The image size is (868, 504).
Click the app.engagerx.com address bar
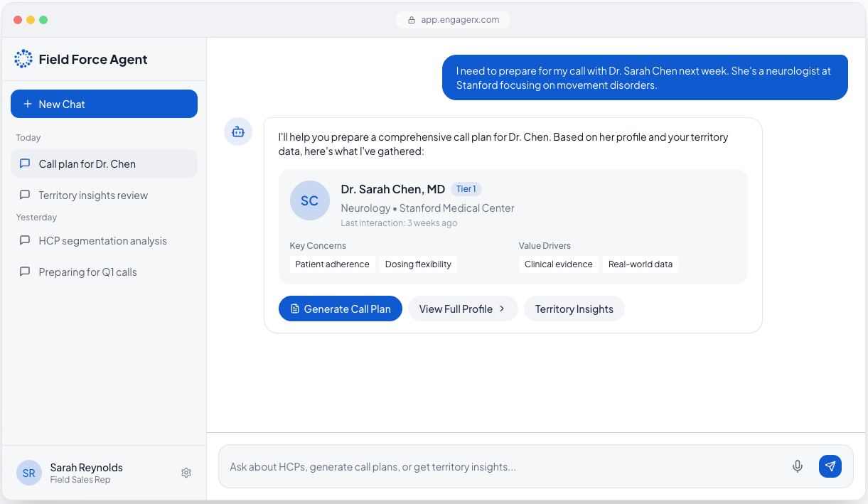pyautogui.click(x=454, y=20)
